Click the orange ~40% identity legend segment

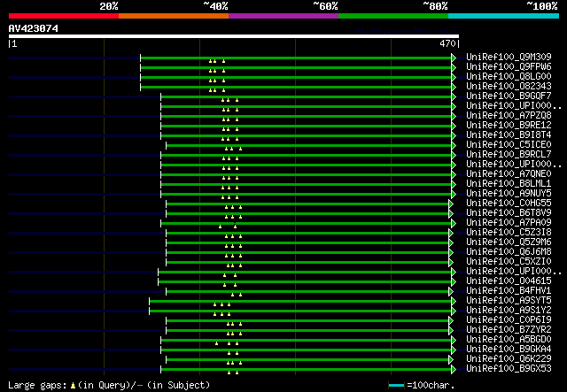pyautogui.click(x=174, y=16)
